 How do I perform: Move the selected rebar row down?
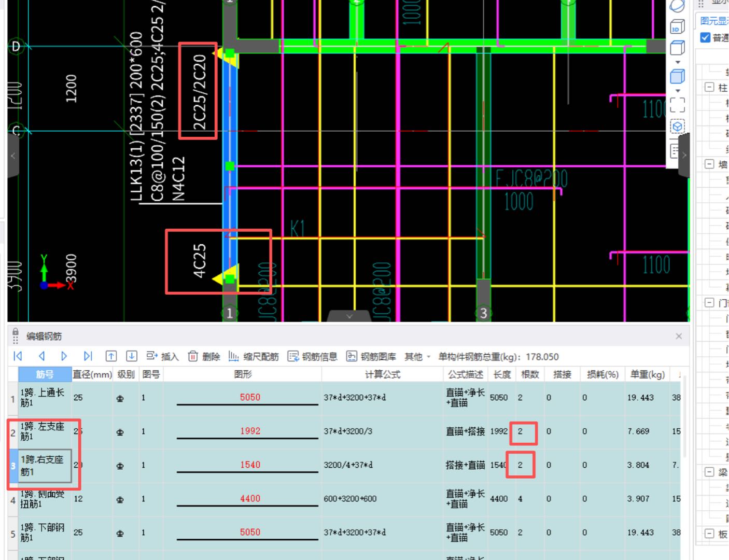click(132, 356)
